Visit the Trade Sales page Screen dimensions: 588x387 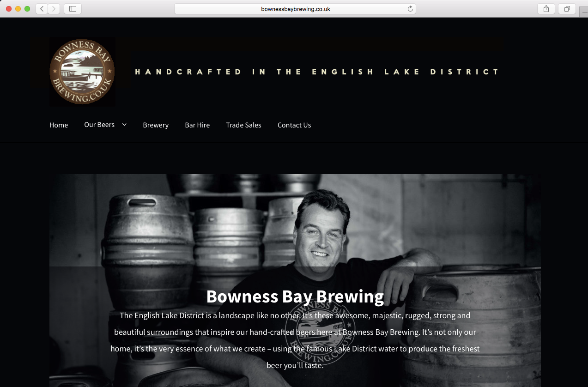(243, 125)
